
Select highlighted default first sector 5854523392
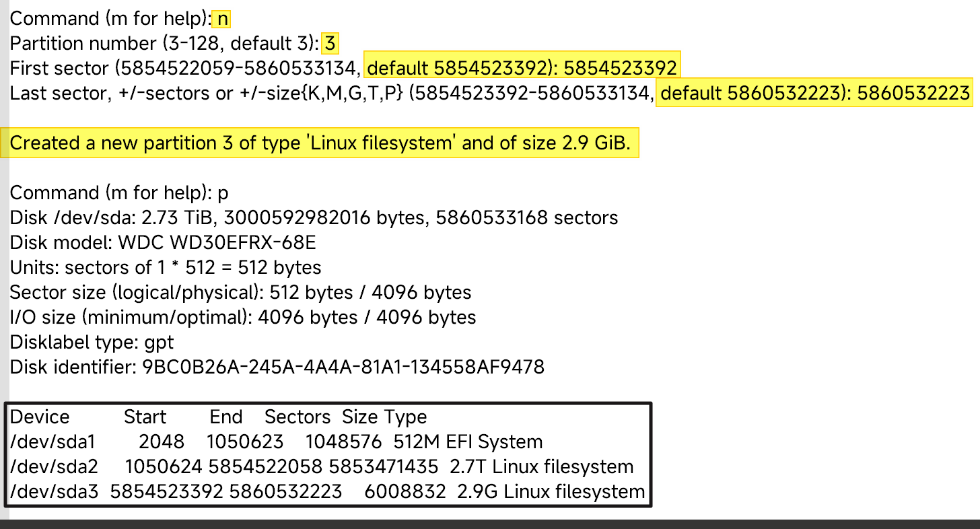[x=522, y=68]
